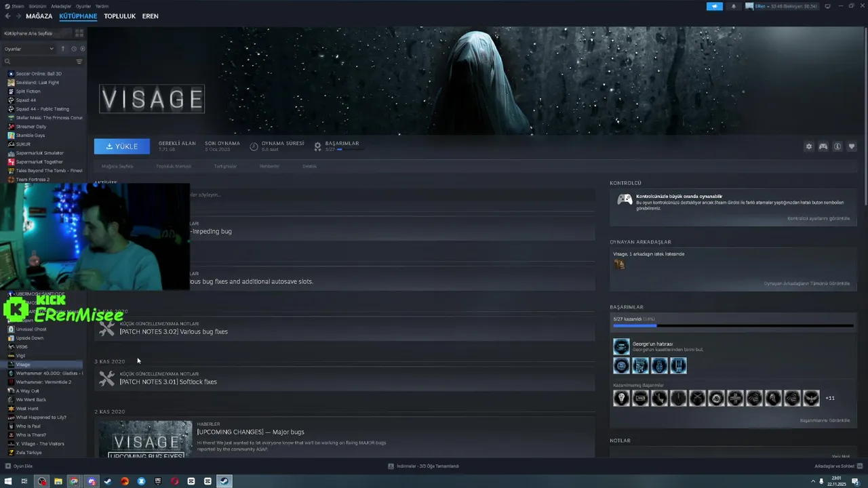Open the Tartışmalar link
Screen dimensions: 868x488
click(225, 166)
